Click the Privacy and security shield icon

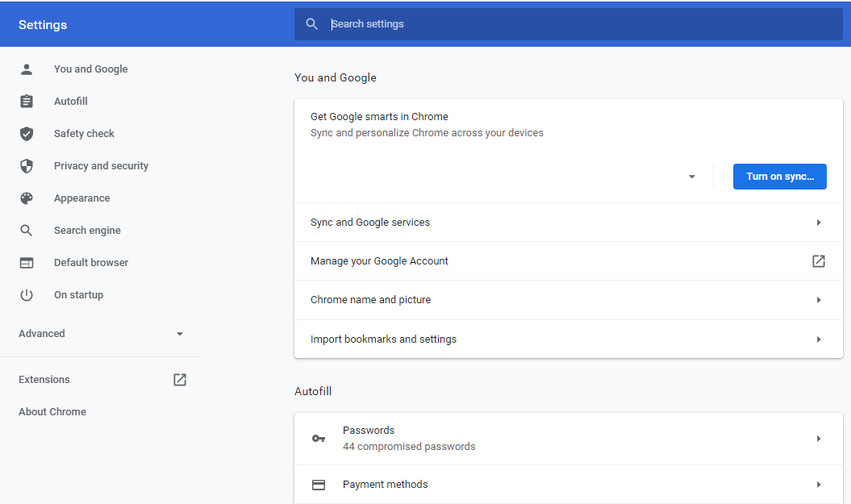point(27,166)
